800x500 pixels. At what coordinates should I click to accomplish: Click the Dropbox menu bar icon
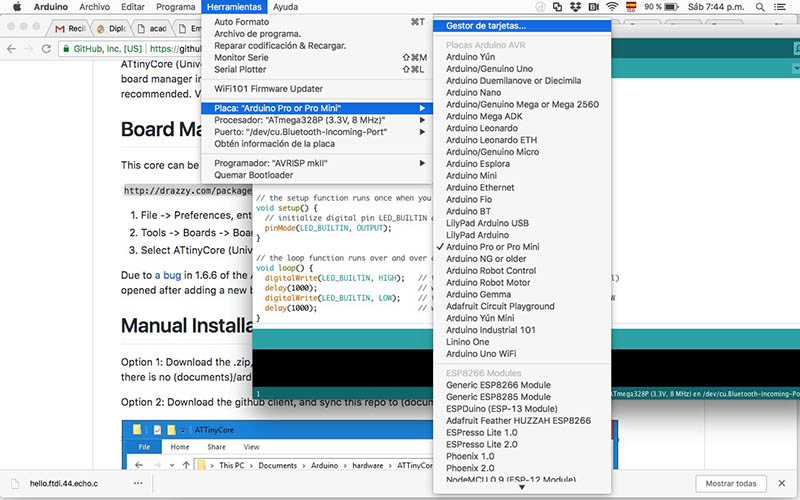(x=575, y=7)
